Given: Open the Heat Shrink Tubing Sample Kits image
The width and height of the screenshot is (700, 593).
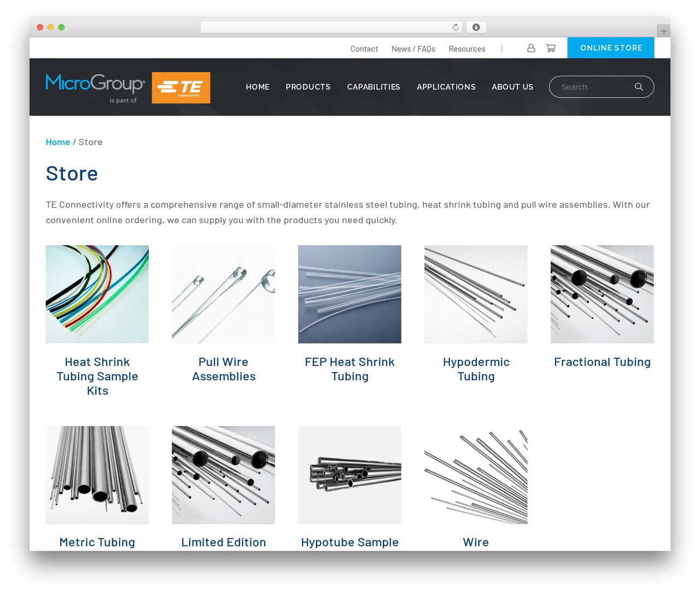Looking at the screenshot, I should [x=97, y=294].
